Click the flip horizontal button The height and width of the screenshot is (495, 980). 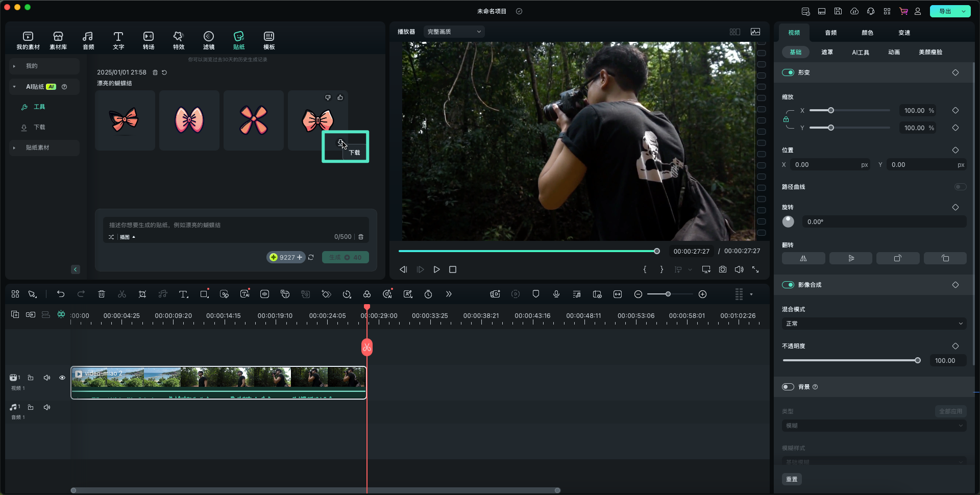803,258
